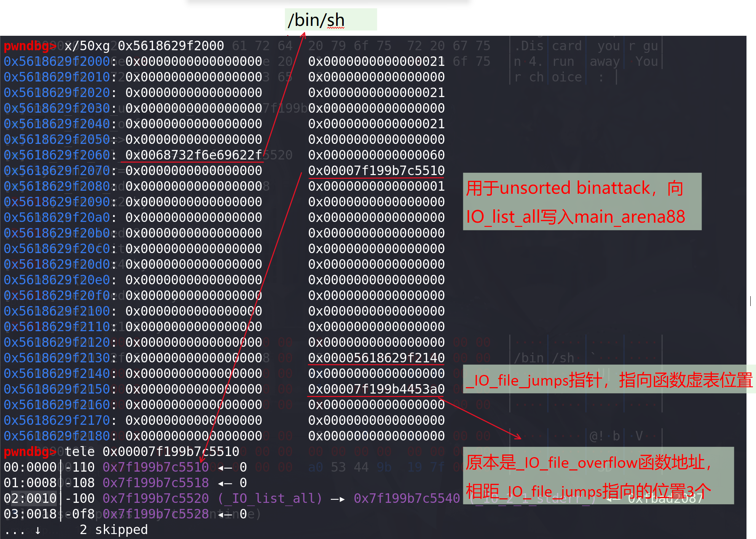Click address label 0x5618629f2100:

[61, 311]
